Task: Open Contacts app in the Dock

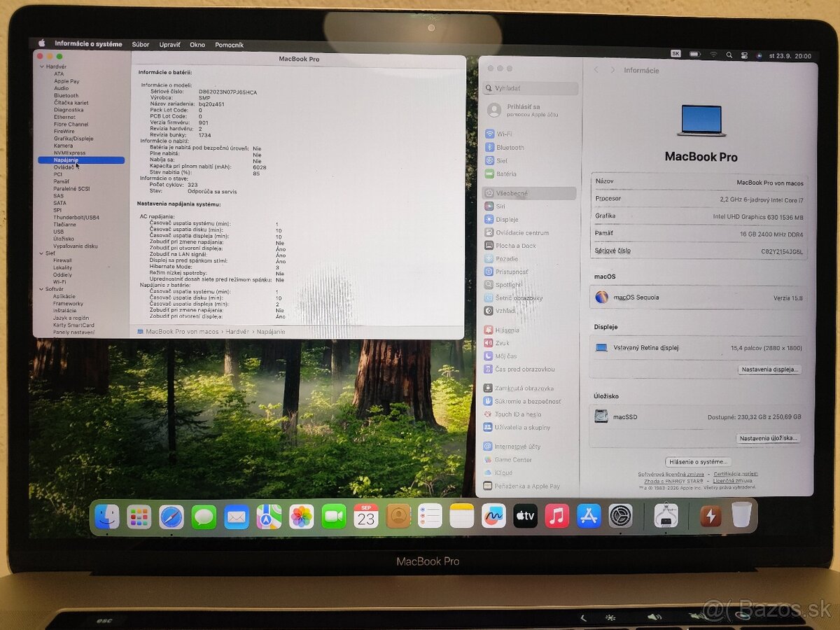Action: point(398,516)
